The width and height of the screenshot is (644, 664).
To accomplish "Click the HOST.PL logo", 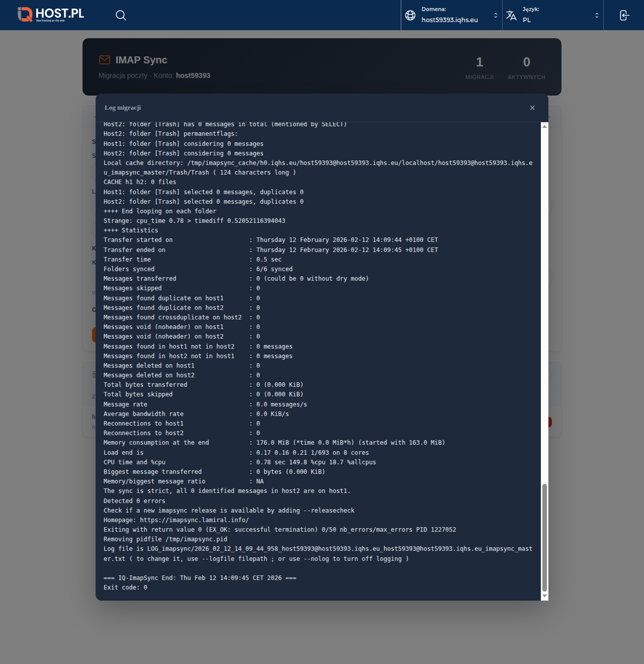I will point(51,15).
